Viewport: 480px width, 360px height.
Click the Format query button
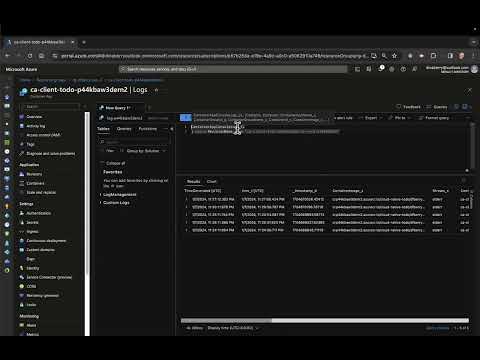434,118
